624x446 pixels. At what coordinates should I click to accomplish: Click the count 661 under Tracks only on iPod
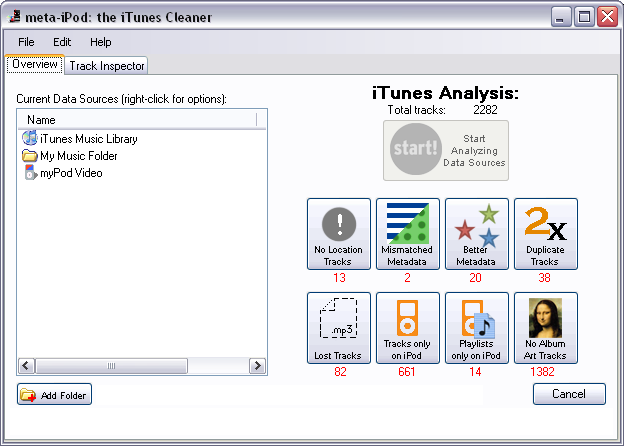(407, 372)
